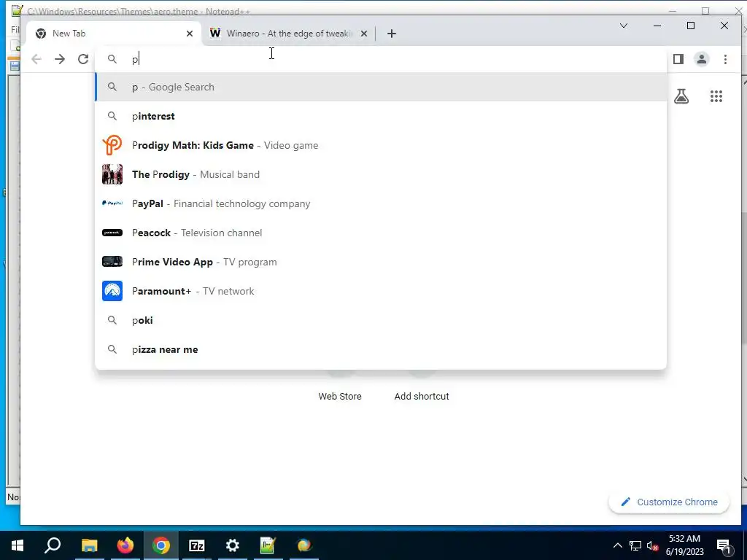Pick the Paramount+ TV network suggestion
The height and width of the screenshot is (560, 747).
(x=381, y=291)
